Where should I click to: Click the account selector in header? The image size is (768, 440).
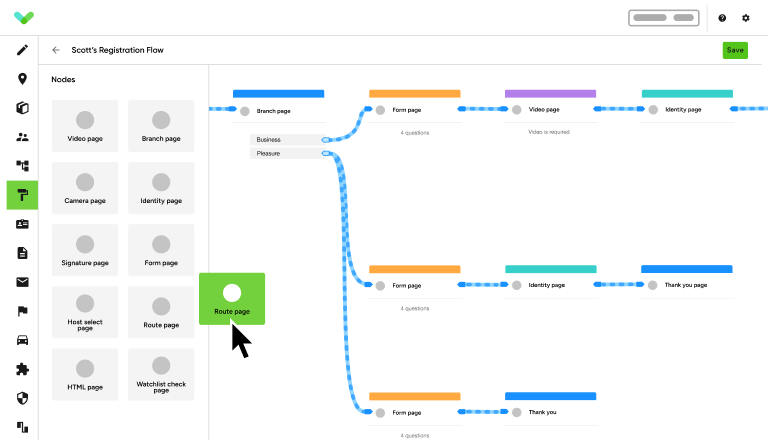664,18
